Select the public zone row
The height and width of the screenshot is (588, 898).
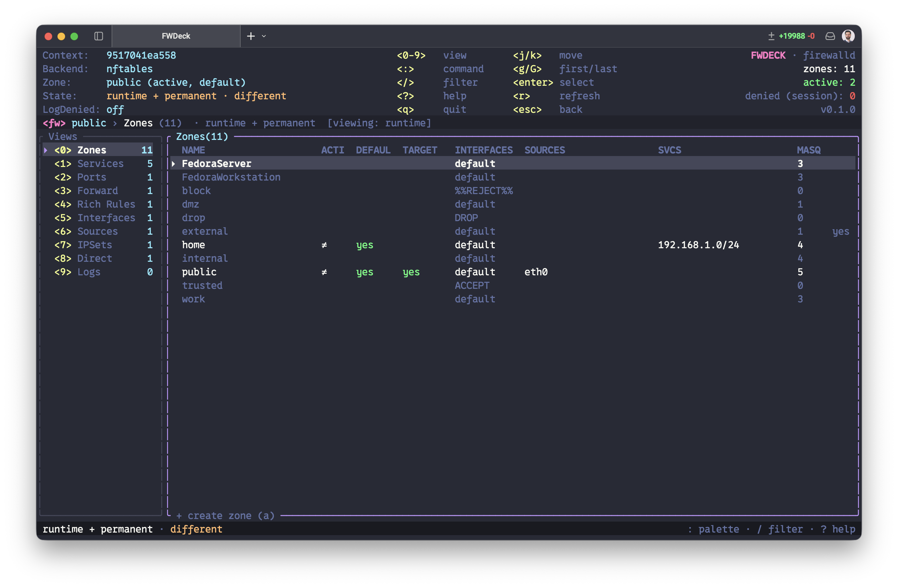tap(513, 272)
